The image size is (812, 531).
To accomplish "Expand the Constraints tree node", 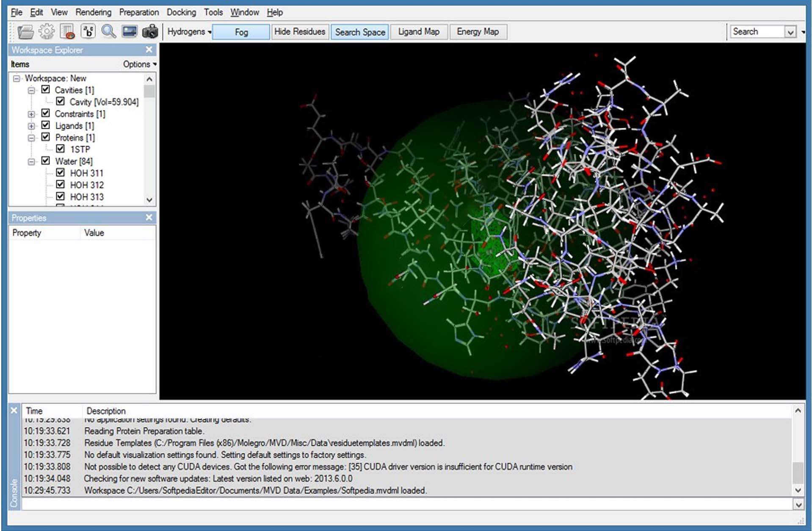I will (31, 114).
